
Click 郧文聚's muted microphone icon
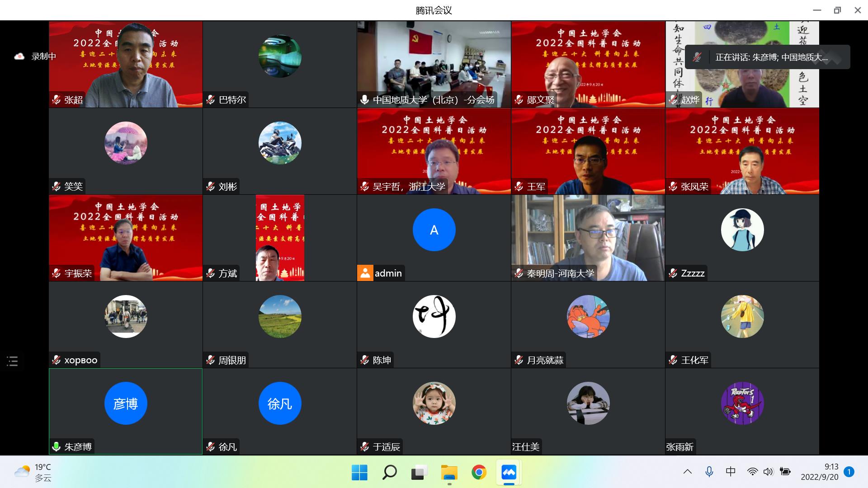(519, 100)
